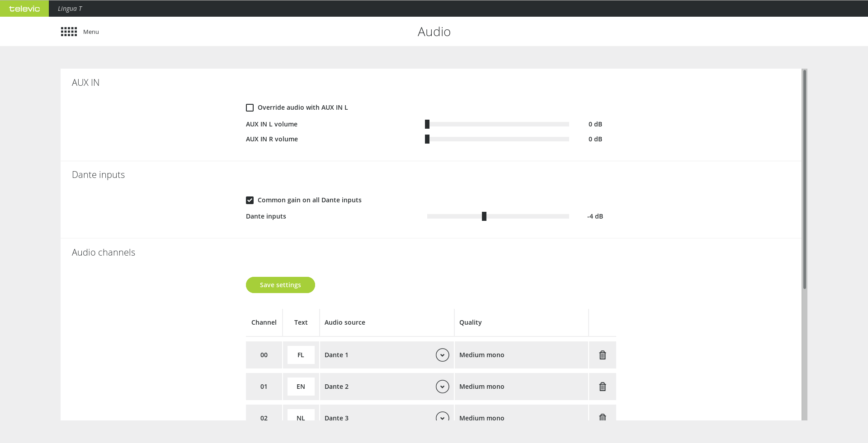Image resolution: width=868 pixels, height=443 pixels.
Task: Delete channel 01 with trash icon
Action: 602,387
